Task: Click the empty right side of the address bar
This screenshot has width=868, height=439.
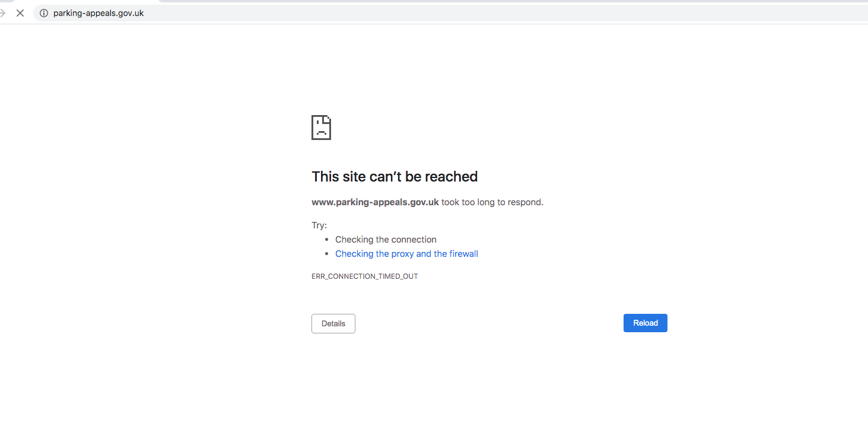Action: coord(534,13)
